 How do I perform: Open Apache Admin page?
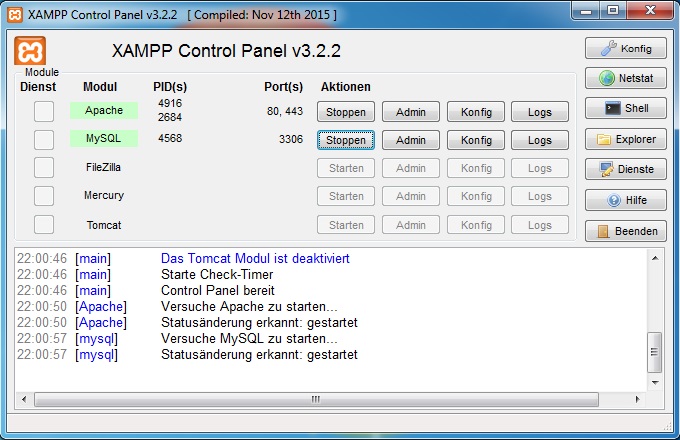coord(411,112)
